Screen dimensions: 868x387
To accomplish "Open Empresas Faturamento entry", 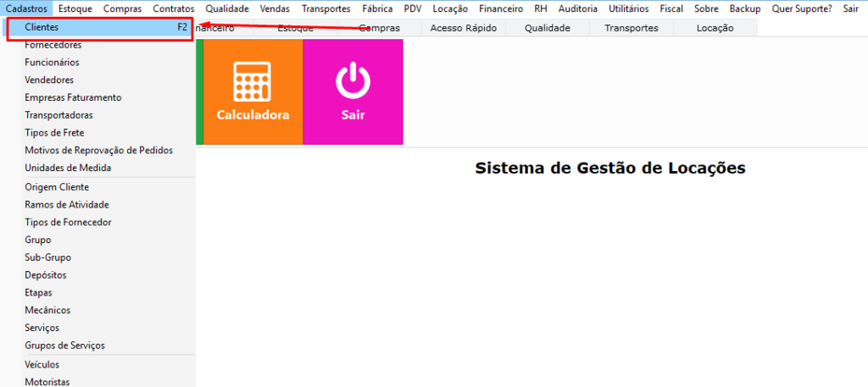I will [73, 97].
